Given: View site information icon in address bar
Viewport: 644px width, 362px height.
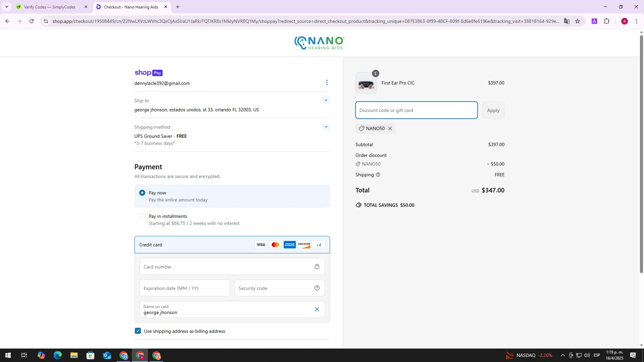Looking at the screenshot, I should [x=46, y=21].
